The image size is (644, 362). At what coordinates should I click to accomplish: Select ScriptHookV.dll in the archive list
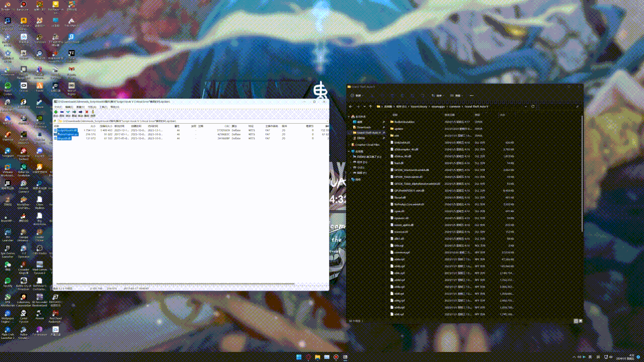pyautogui.click(x=66, y=130)
